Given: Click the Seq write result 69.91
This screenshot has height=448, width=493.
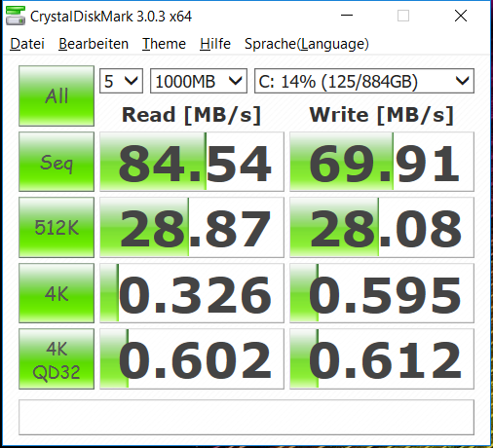Looking at the screenshot, I should coord(382,162).
